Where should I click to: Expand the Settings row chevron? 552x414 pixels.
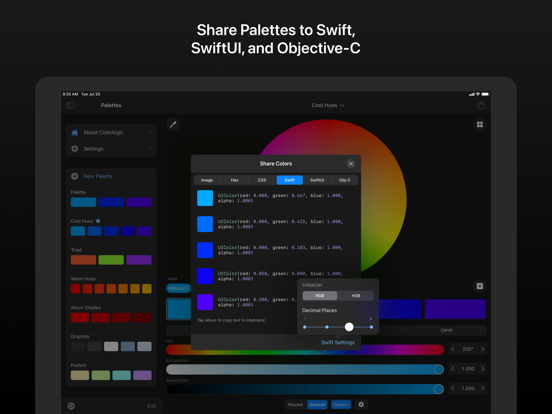(150, 149)
